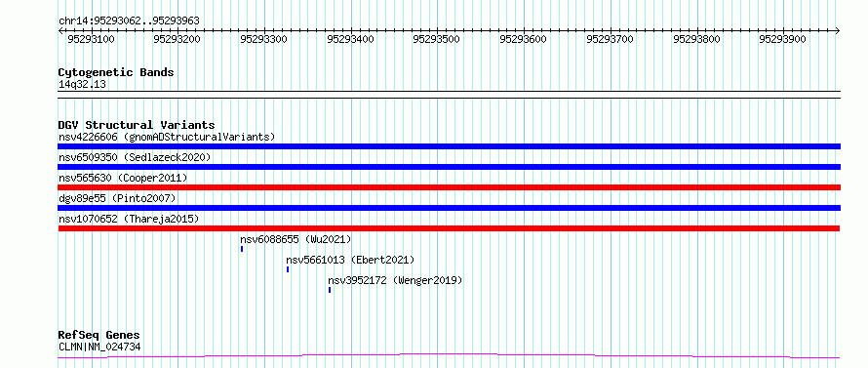Click the right arrowhead of the ruler
The height and width of the screenshot is (368, 868).
(x=838, y=30)
